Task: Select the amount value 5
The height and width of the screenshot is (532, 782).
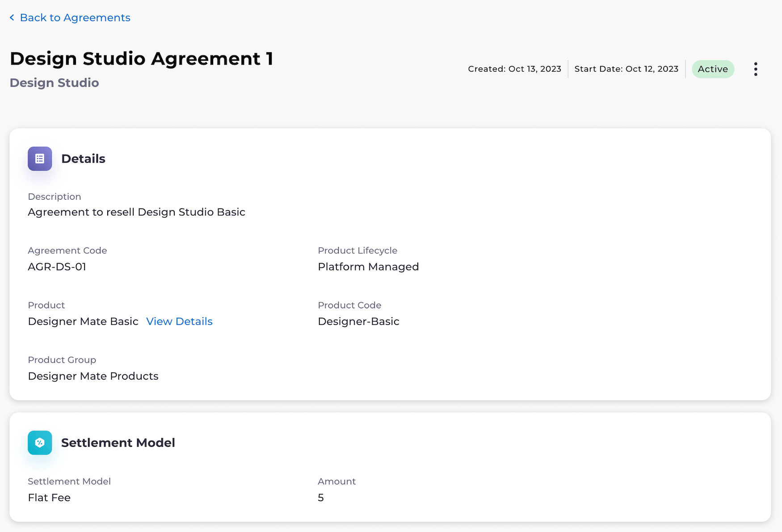Action: point(321,498)
